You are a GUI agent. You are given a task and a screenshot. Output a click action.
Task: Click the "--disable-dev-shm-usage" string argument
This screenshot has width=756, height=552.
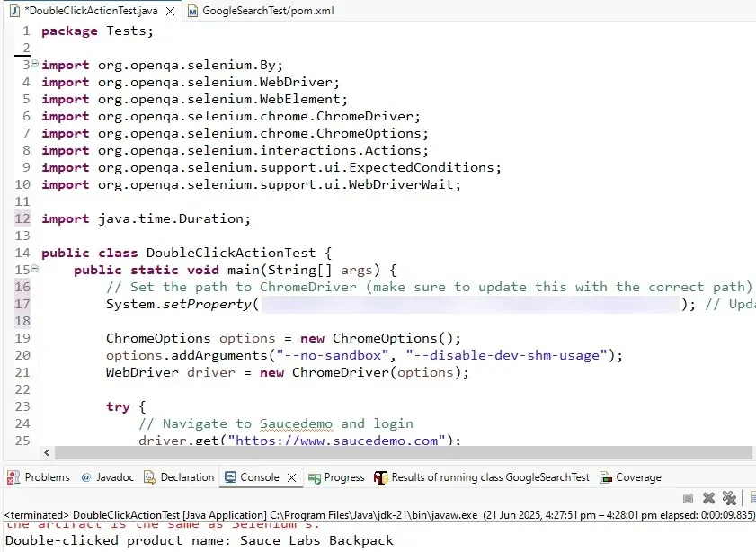[506, 355]
